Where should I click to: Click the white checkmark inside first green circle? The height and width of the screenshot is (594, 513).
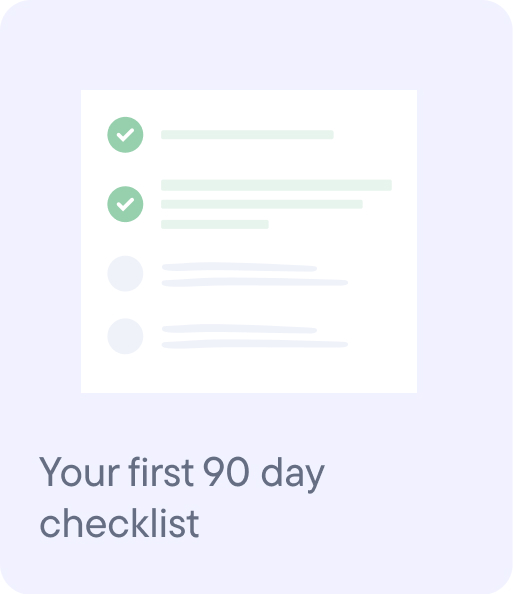125,135
